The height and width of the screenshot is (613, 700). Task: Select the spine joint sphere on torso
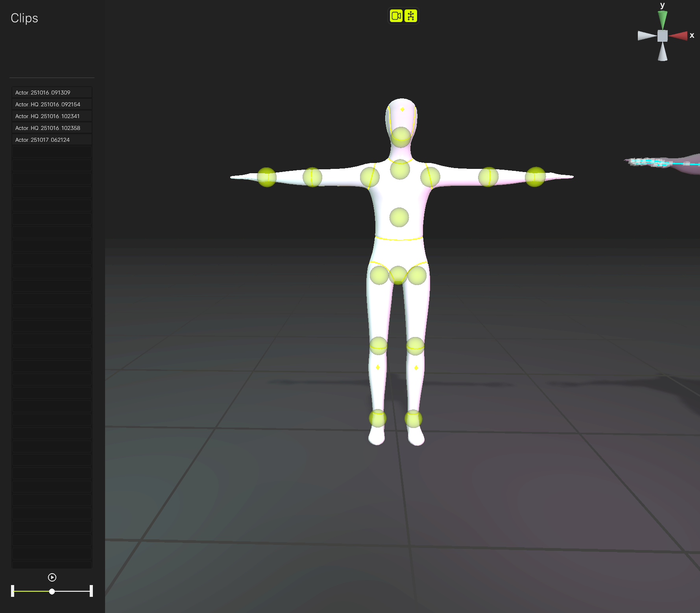(399, 217)
